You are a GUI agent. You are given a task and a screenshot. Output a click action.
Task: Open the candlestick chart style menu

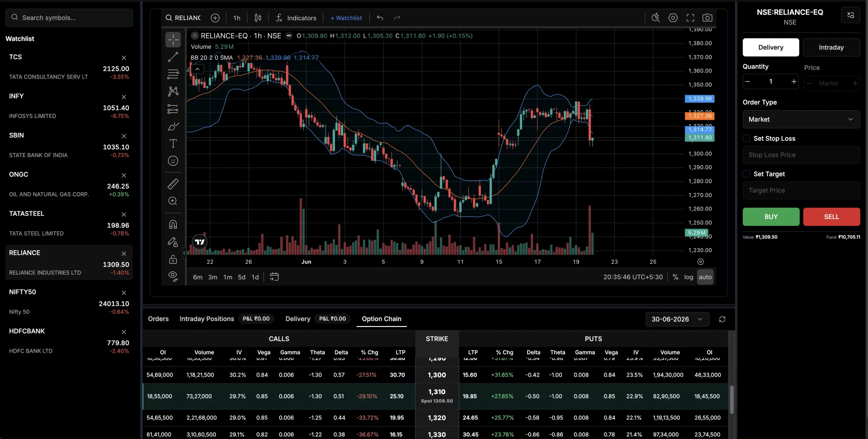click(258, 18)
